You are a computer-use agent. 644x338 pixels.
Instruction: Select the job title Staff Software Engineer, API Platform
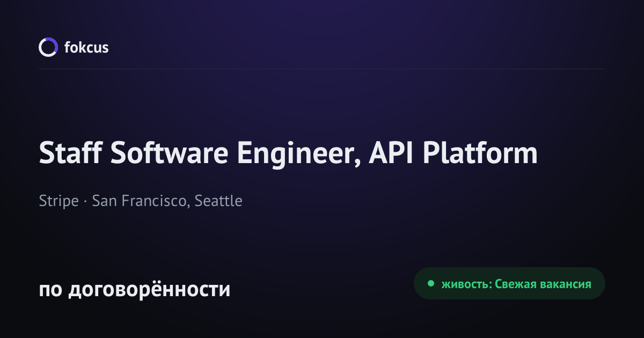point(288,153)
